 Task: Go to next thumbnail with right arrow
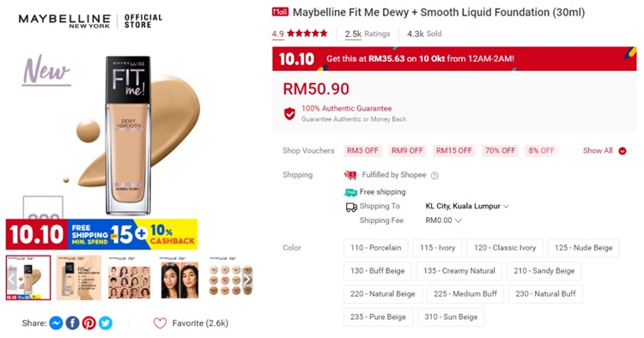pos(247,280)
